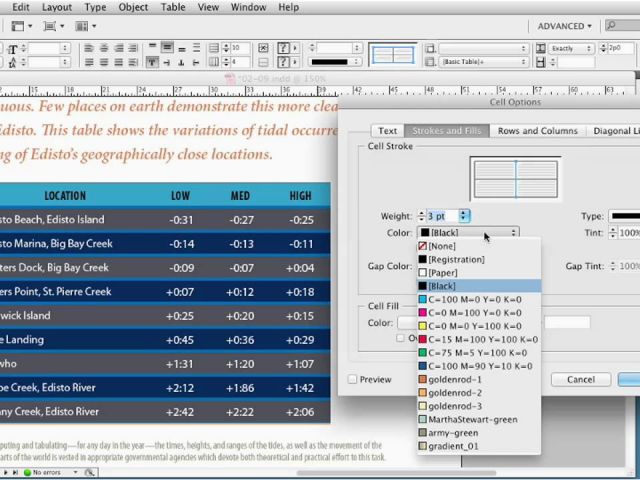Select the army-green swatch
The width and height of the screenshot is (640, 480).
click(479, 433)
